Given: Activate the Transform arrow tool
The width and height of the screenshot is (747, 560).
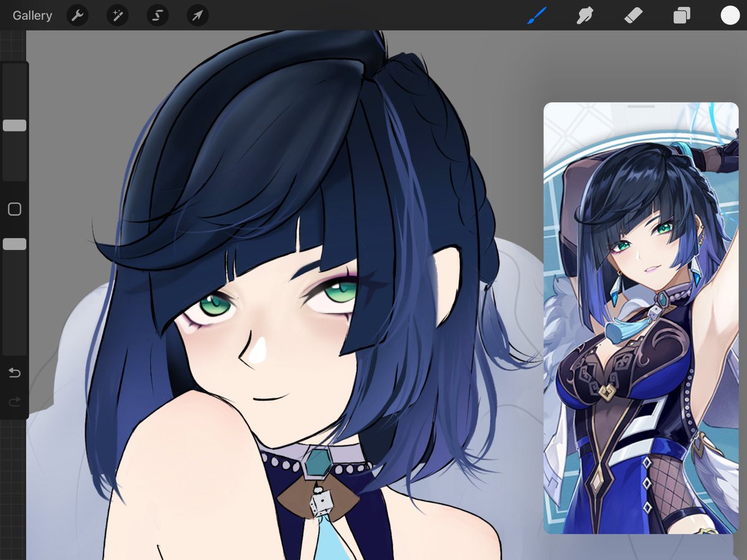Looking at the screenshot, I should 197,16.
